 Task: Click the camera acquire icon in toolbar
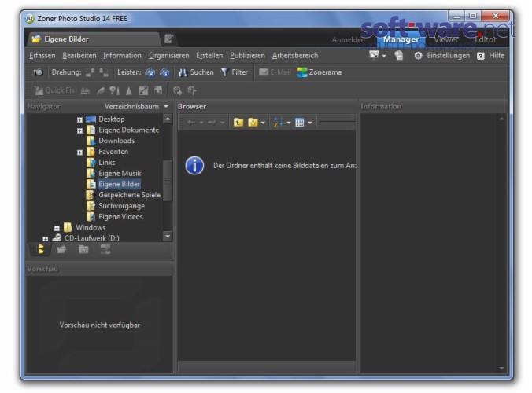[39, 72]
